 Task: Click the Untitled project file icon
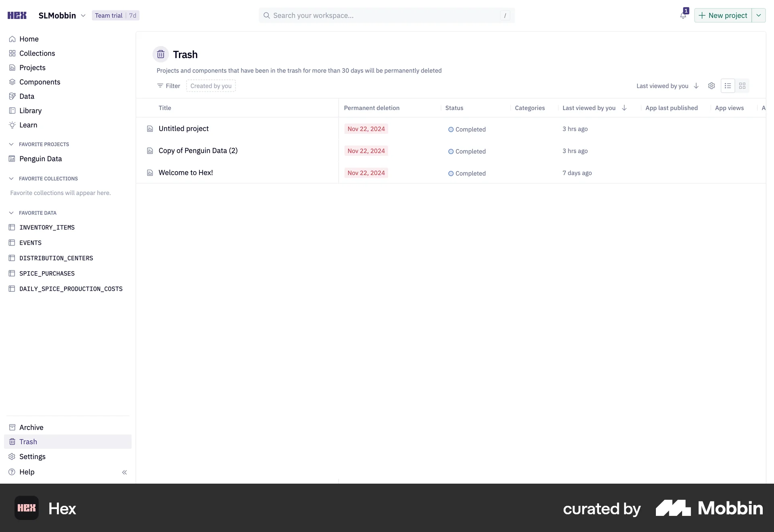point(150,129)
